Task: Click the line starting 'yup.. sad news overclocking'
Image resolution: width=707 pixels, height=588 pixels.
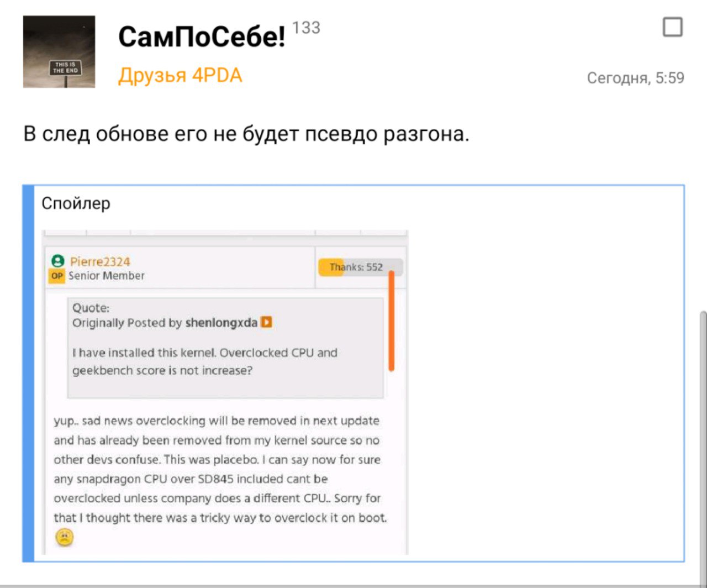Action: pyautogui.click(x=217, y=421)
